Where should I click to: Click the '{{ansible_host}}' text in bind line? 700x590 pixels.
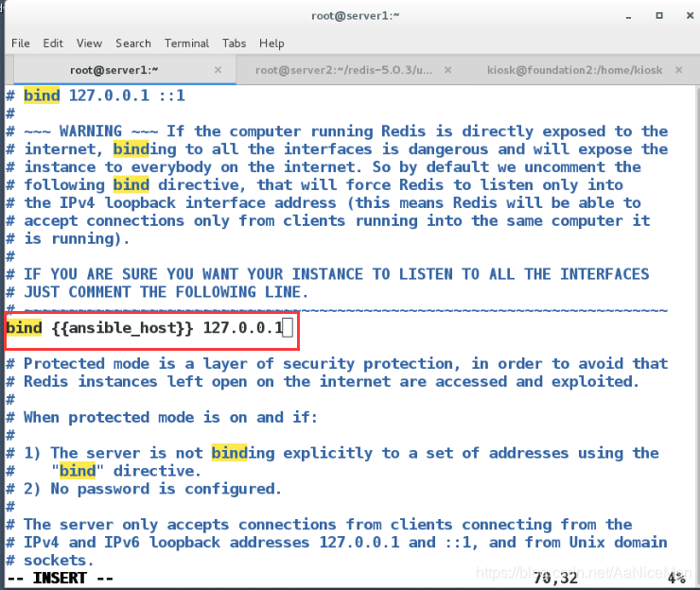pyautogui.click(x=122, y=328)
